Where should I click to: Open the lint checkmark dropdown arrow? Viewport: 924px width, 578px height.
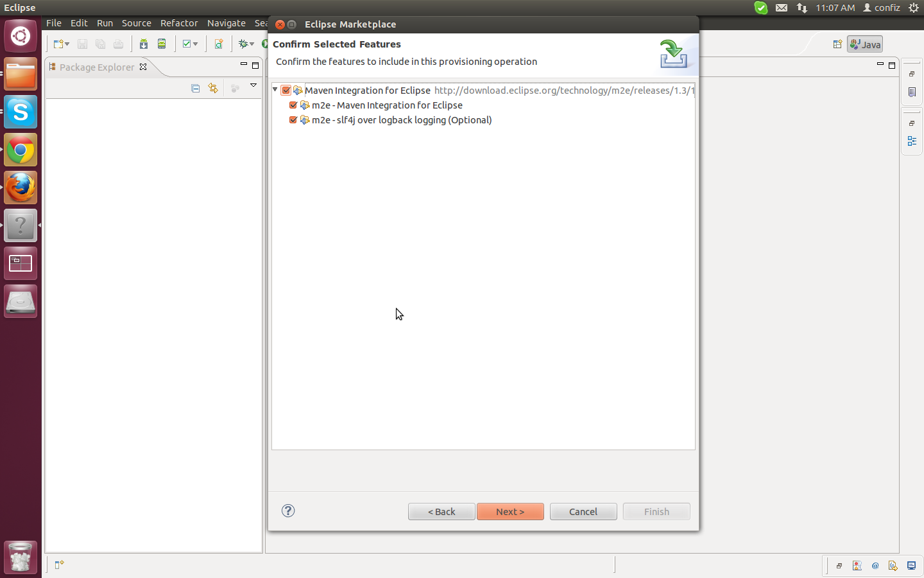coord(196,44)
